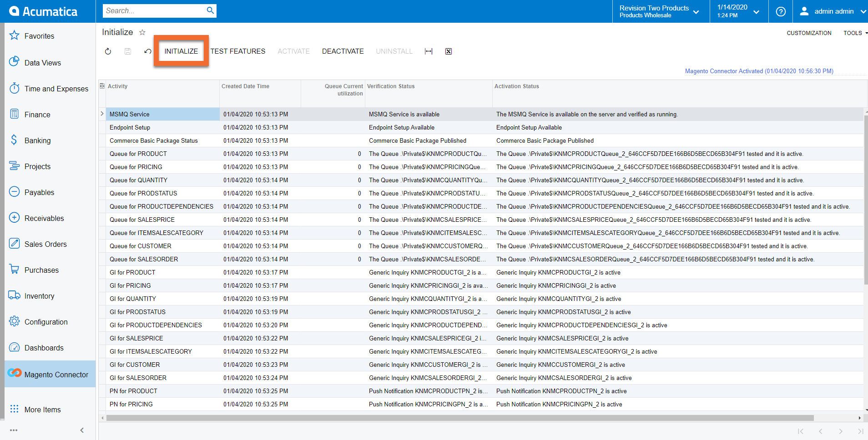Image resolution: width=868 pixels, height=440 pixels.
Task: Click the grid column configuration icon
Action: click(x=102, y=86)
